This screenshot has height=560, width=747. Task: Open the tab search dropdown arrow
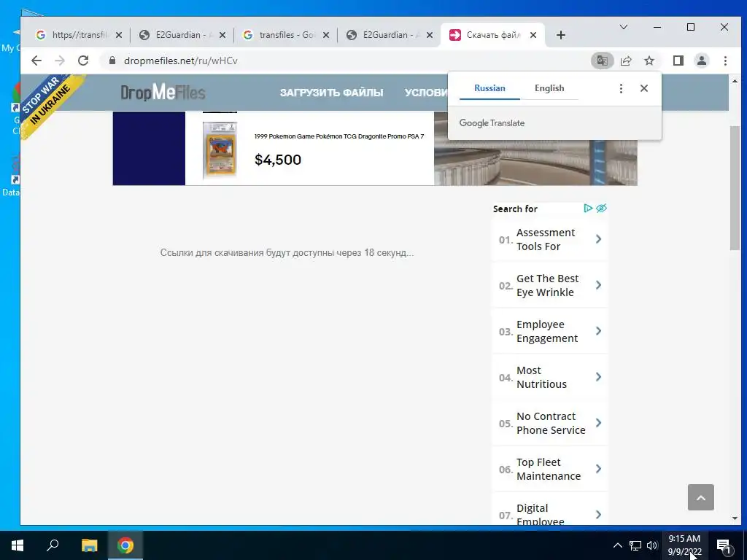point(623,27)
